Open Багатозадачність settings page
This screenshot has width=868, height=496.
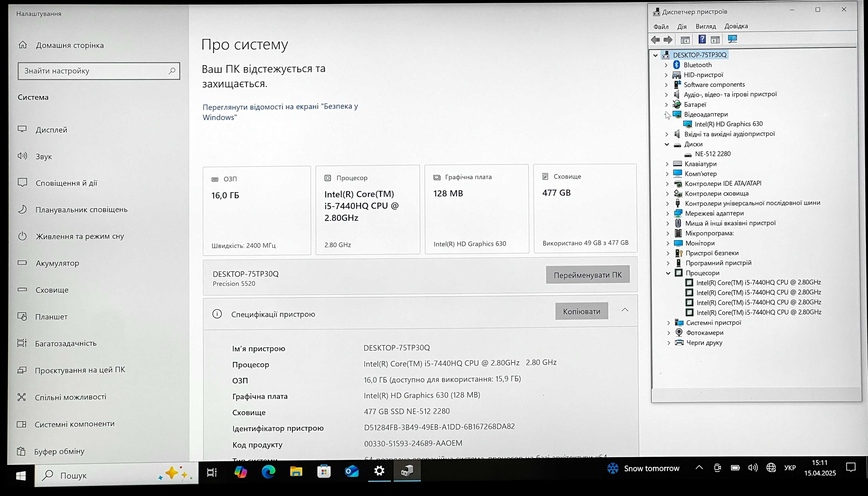pos(66,343)
